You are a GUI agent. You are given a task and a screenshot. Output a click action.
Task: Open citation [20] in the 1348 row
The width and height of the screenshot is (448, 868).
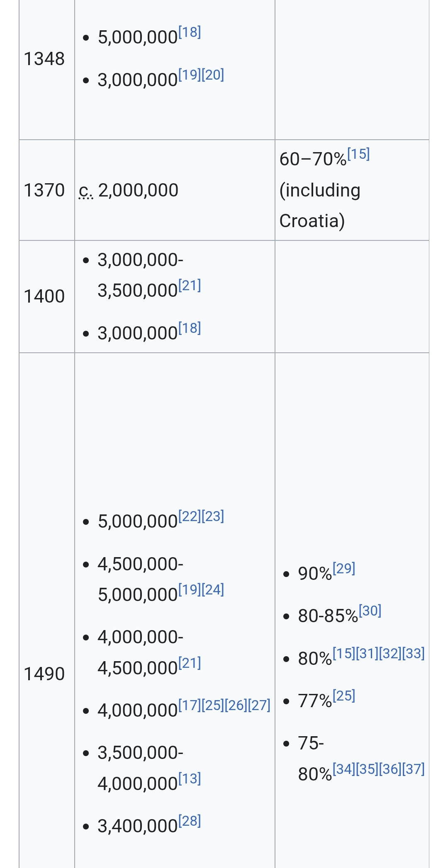[213, 75]
